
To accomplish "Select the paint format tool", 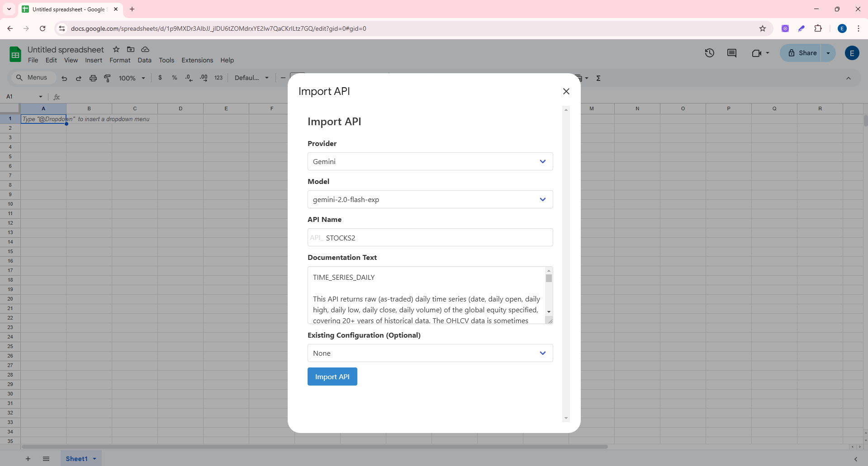I will 108,78.
